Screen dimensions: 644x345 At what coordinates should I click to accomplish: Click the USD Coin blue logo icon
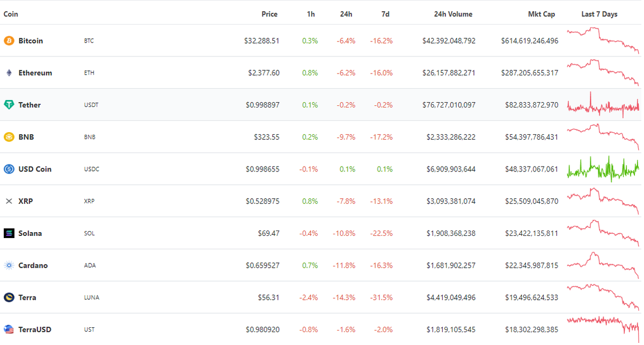9,169
